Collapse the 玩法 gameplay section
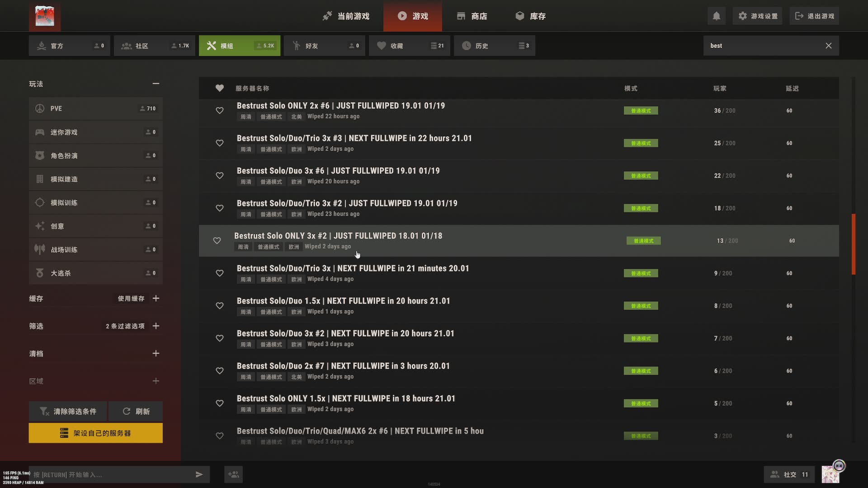The width and height of the screenshot is (868, 488). [156, 84]
